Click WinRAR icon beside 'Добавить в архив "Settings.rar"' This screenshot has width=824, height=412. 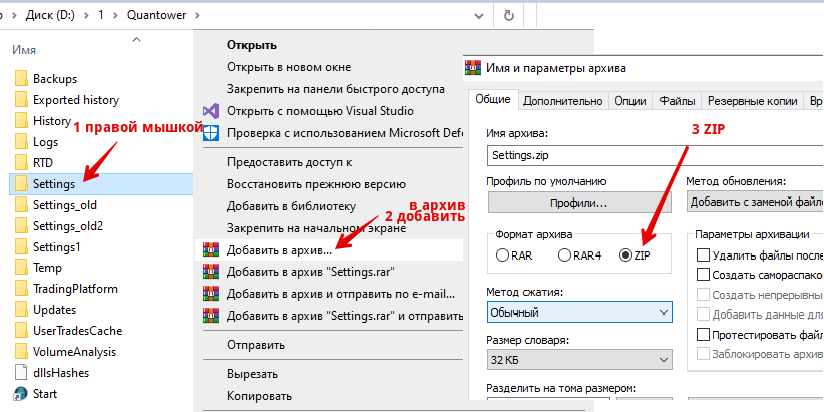click(210, 272)
